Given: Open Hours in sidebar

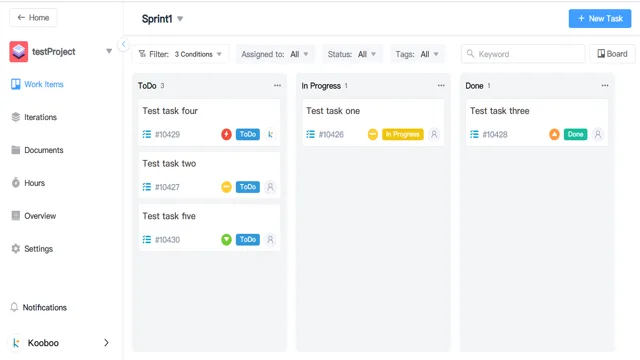Looking at the screenshot, I should 28,183.
